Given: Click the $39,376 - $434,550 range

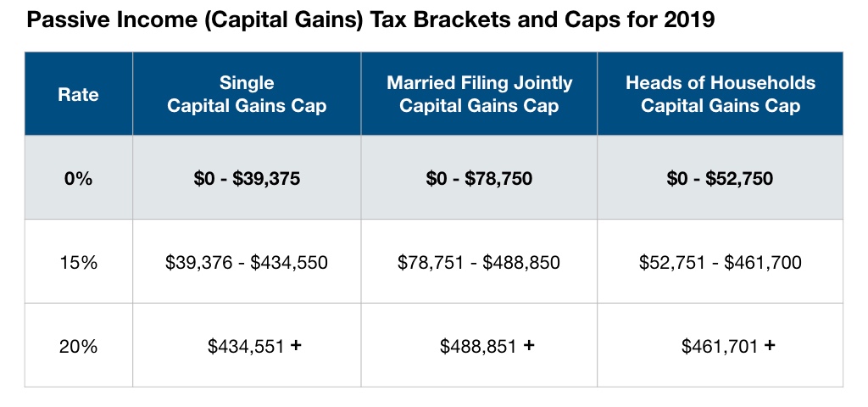Looking at the screenshot, I should tap(247, 263).
